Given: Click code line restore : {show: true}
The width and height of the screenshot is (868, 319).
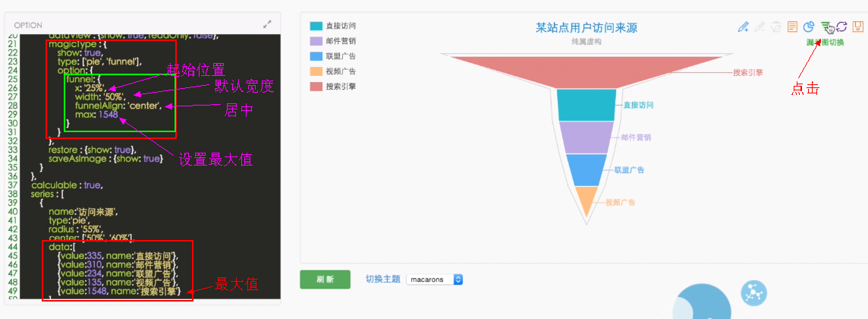Looking at the screenshot, I should click(x=93, y=150).
